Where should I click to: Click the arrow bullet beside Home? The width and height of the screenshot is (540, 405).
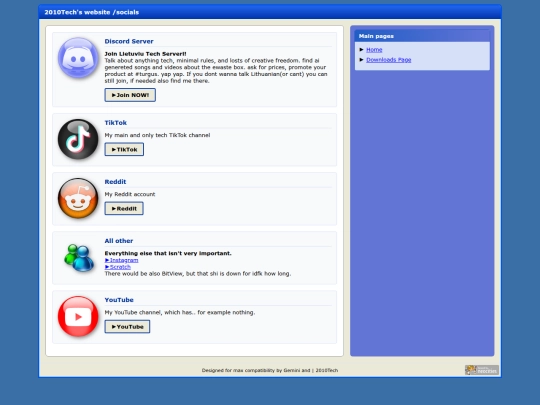coord(362,50)
